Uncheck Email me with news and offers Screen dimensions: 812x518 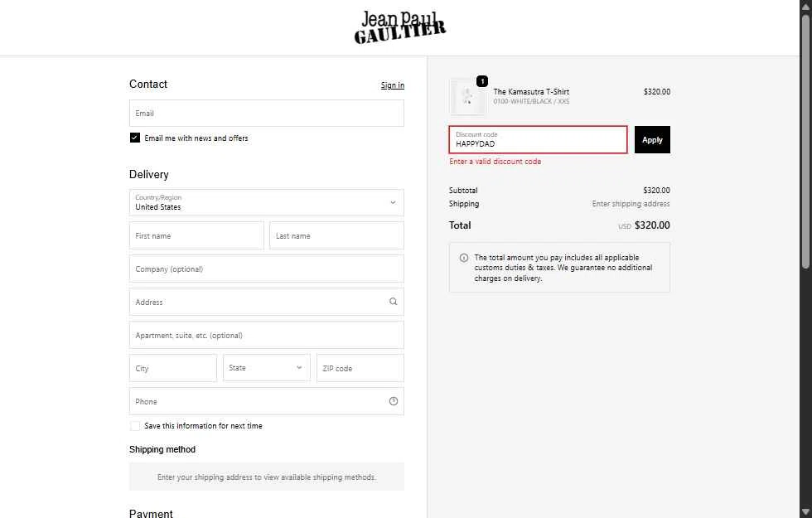tap(134, 138)
